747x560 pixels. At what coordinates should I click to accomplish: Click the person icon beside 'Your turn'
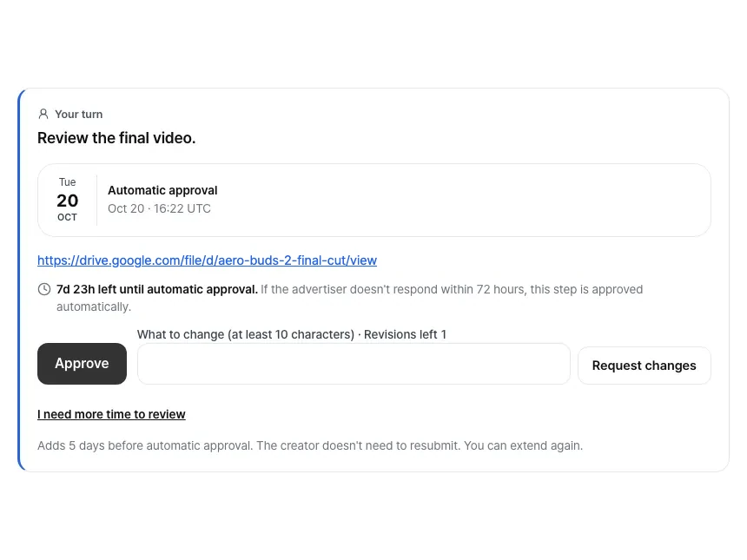click(43, 115)
